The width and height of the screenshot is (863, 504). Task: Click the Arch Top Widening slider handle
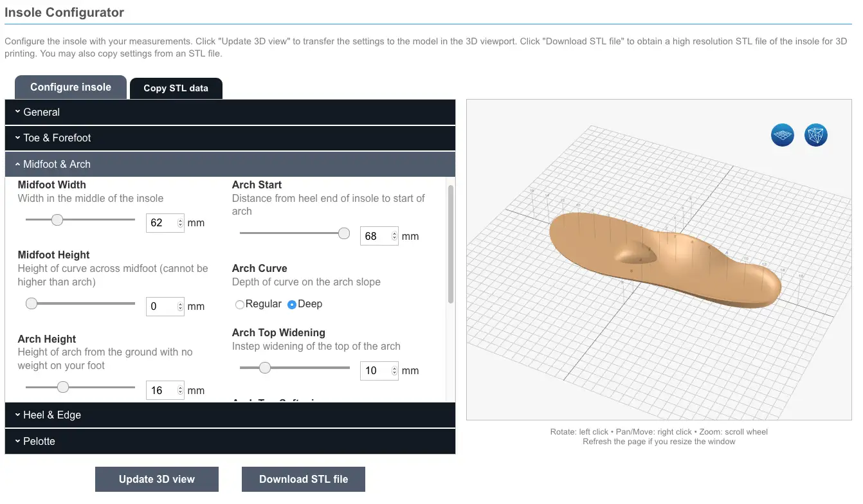point(264,368)
